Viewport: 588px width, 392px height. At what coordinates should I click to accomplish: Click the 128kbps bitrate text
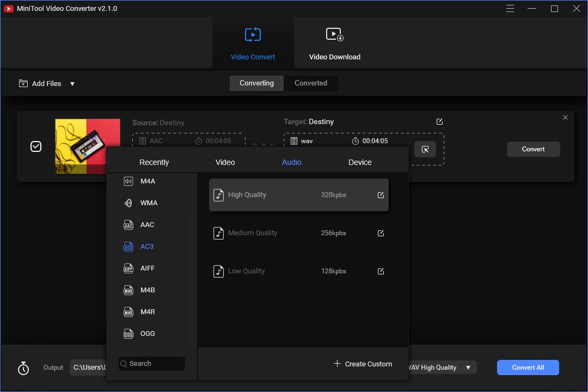pos(333,271)
